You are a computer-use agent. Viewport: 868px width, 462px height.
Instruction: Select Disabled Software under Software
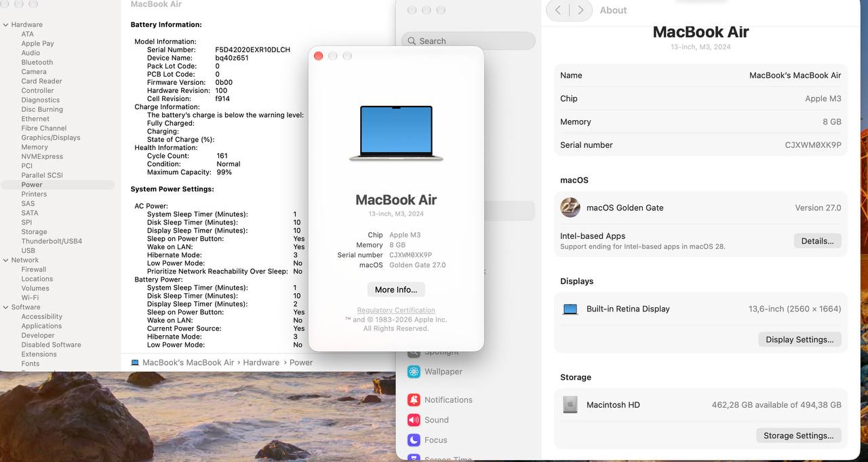point(51,345)
